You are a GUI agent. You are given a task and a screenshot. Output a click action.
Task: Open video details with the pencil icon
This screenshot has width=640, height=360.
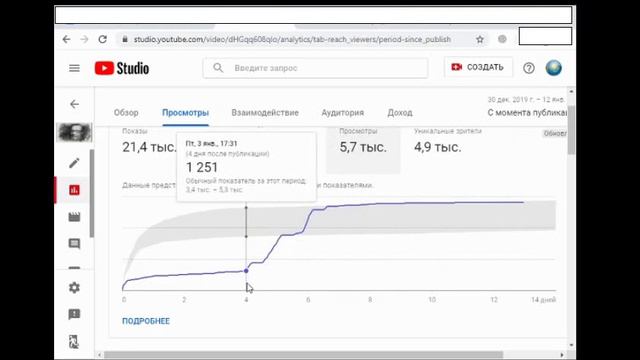click(74, 163)
